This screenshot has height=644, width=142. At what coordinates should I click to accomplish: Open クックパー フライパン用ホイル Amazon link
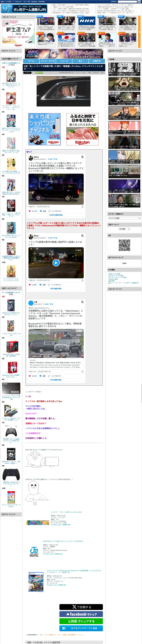(x=66, y=512)
